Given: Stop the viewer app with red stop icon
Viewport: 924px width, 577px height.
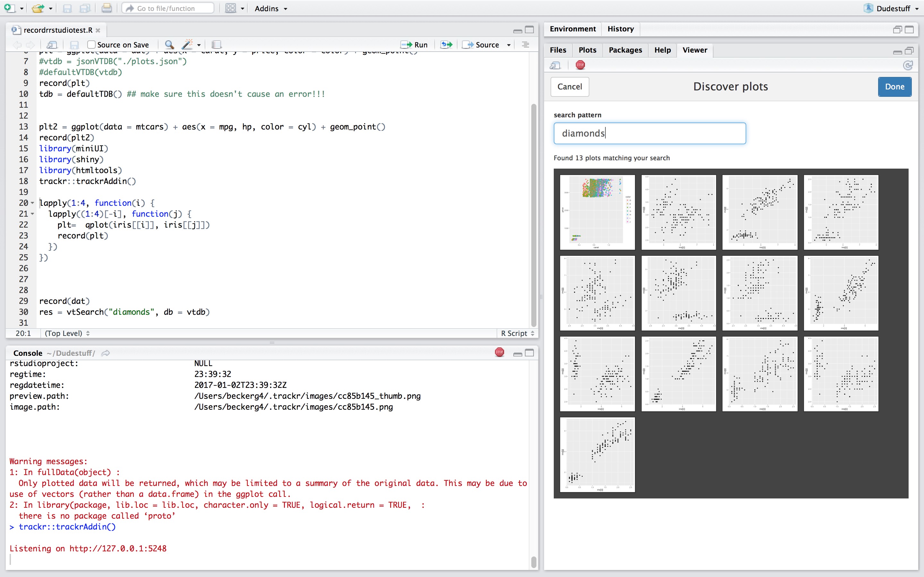Looking at the screenshot, I should 580,65.
